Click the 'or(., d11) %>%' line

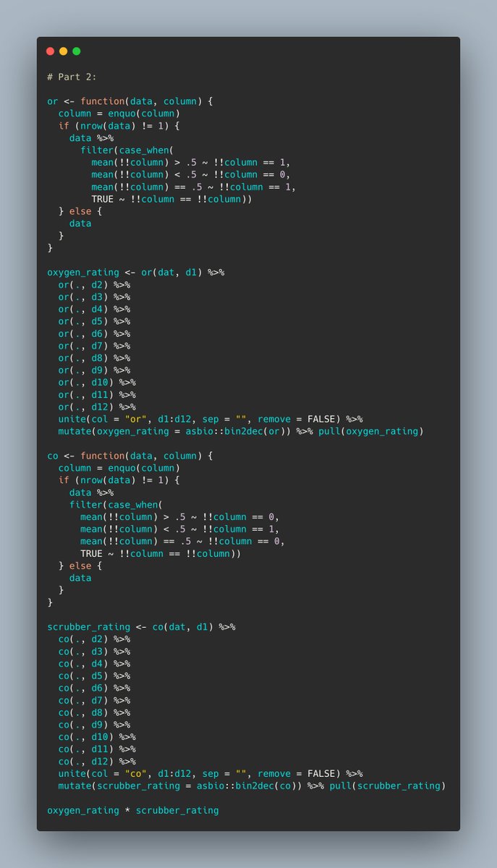(97, 394)
